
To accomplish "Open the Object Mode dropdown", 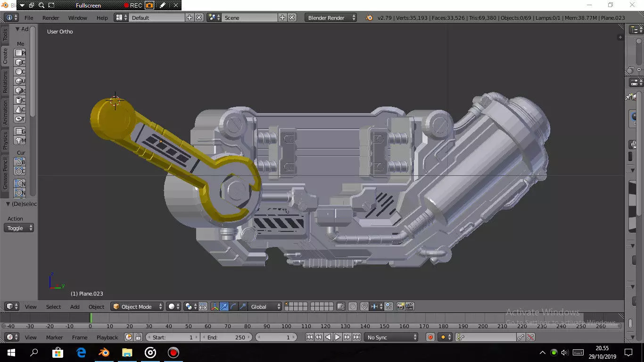I will pos(137,306).
